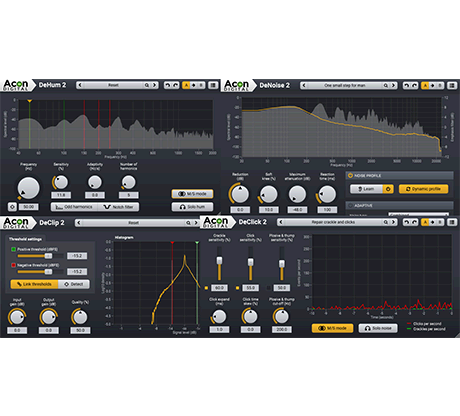The image size is (460, 416).
Task: Click the Adaptivity knob in DeHum 2
Action: pos(95,182)
